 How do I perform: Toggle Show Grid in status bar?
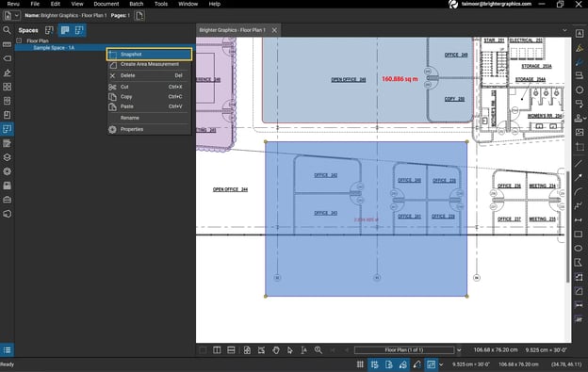click(360, 364)
